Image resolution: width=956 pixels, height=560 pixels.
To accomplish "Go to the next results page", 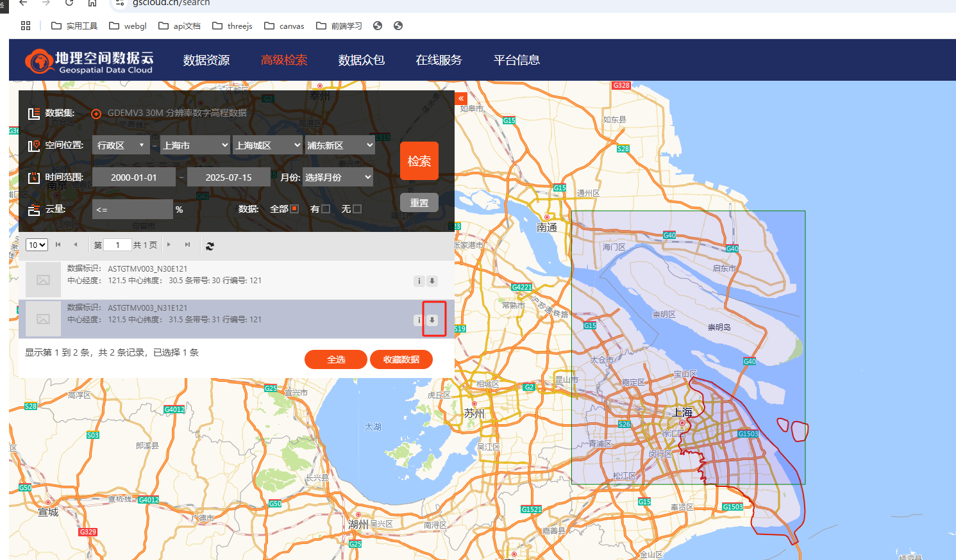I will (x=169, y=245).
